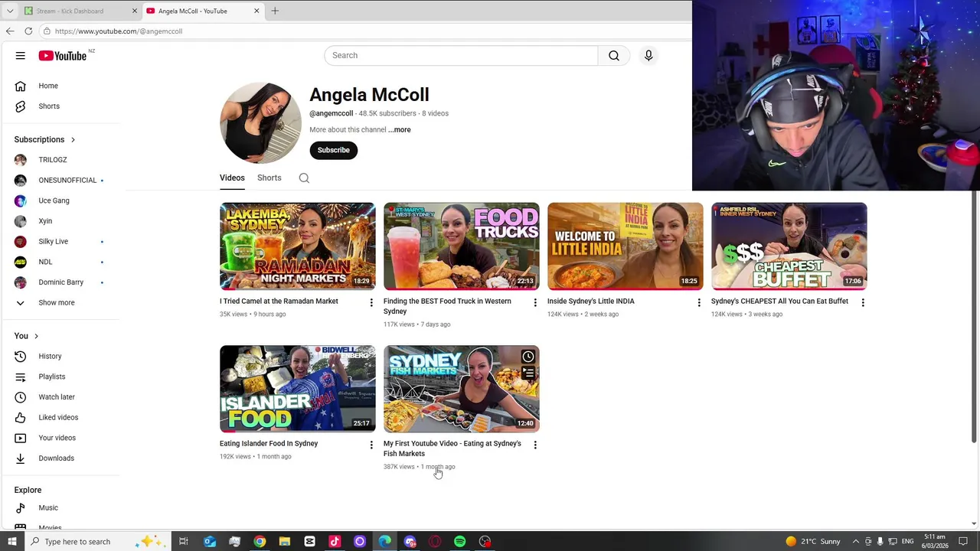Open options for Islander Food video

[x=371, y=445]
